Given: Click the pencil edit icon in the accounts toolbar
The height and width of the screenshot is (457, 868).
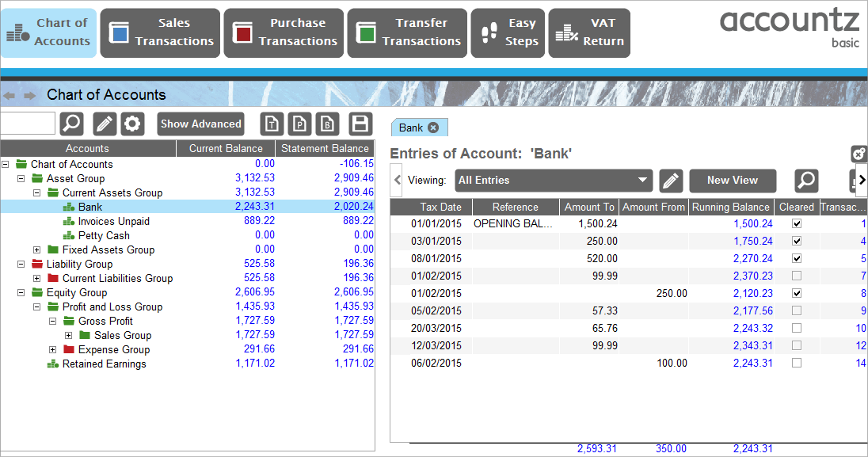Looking at the screenshot, I should point(104,124).
